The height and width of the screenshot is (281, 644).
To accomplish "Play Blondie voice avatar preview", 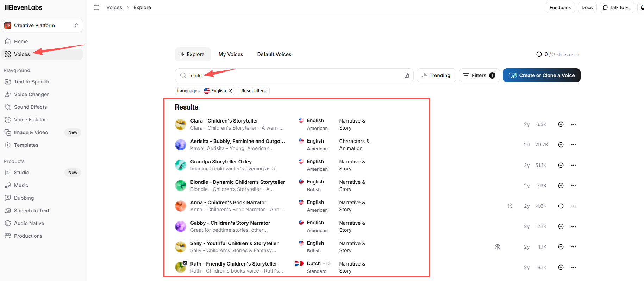I will click(181, 186).
